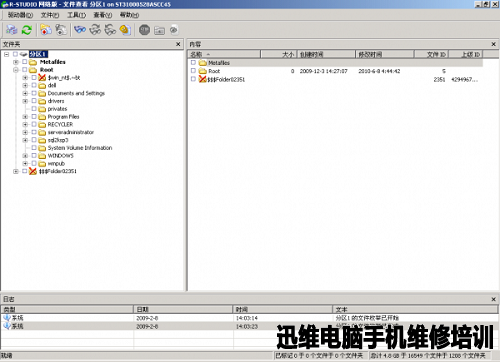This screenshot has height=362, width=500.
Task: Expand the sql2ksp3 folder node
Action: point(25,140)
